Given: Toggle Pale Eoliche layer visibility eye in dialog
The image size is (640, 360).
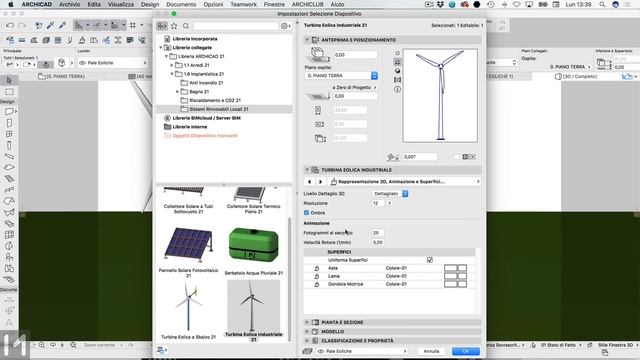Looking at the screenshot, I should 321,351.
